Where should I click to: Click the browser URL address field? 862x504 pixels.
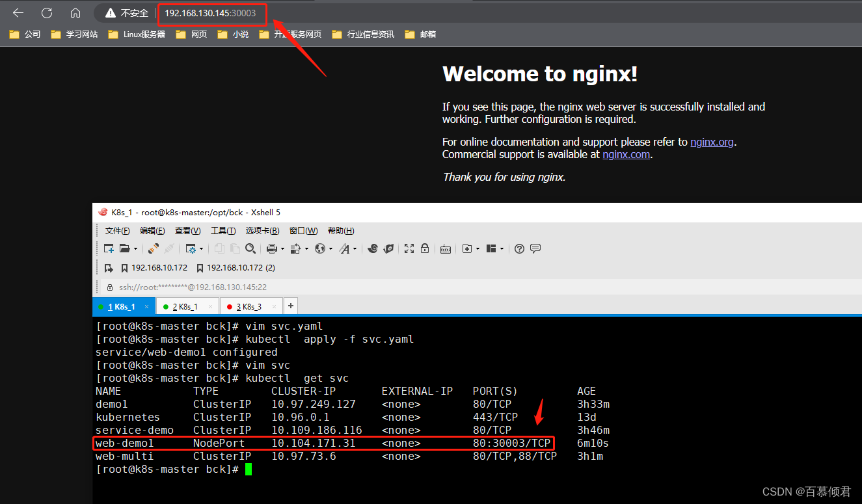(210, 13)
